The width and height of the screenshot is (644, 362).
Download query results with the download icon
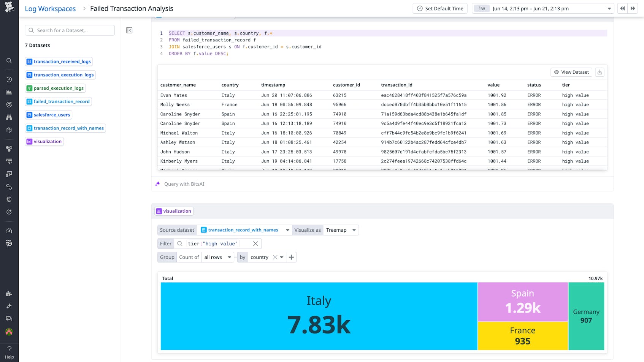(x=600, y=72)
